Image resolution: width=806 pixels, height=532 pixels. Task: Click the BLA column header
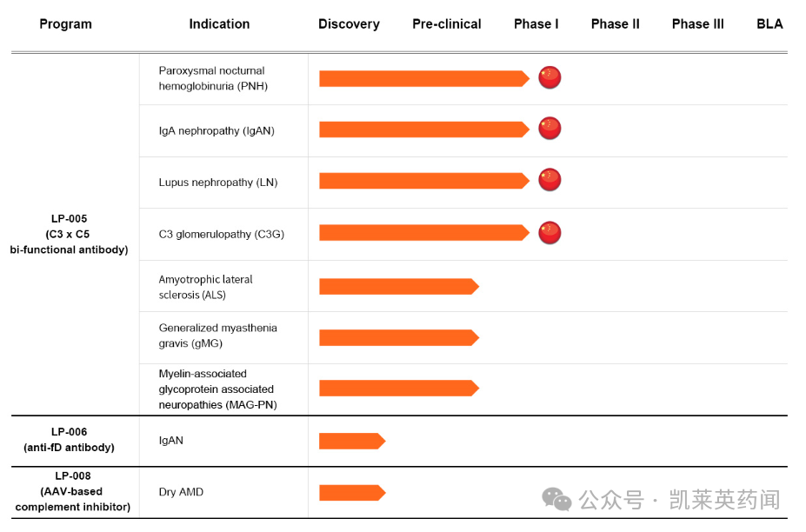click(769, 24)
